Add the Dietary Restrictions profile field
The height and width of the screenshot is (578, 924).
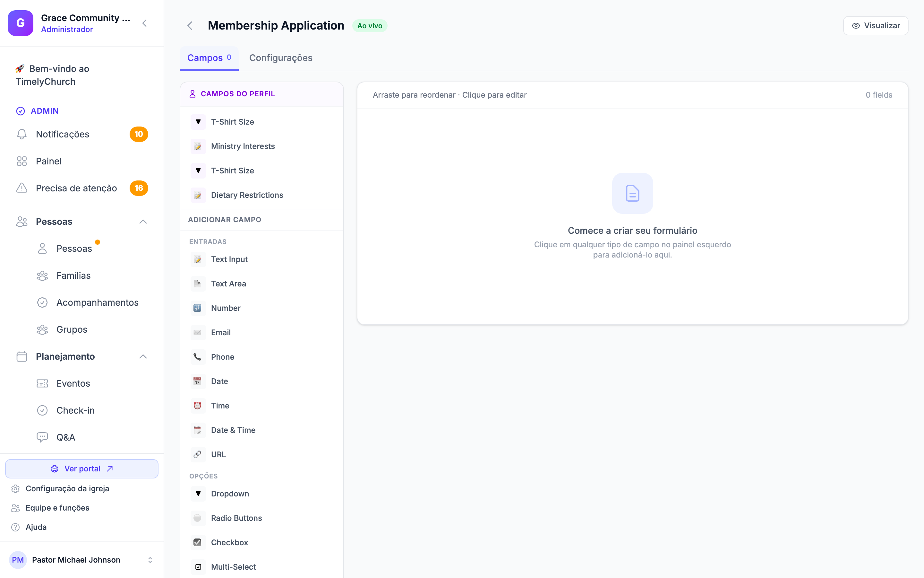click(262, 195)
